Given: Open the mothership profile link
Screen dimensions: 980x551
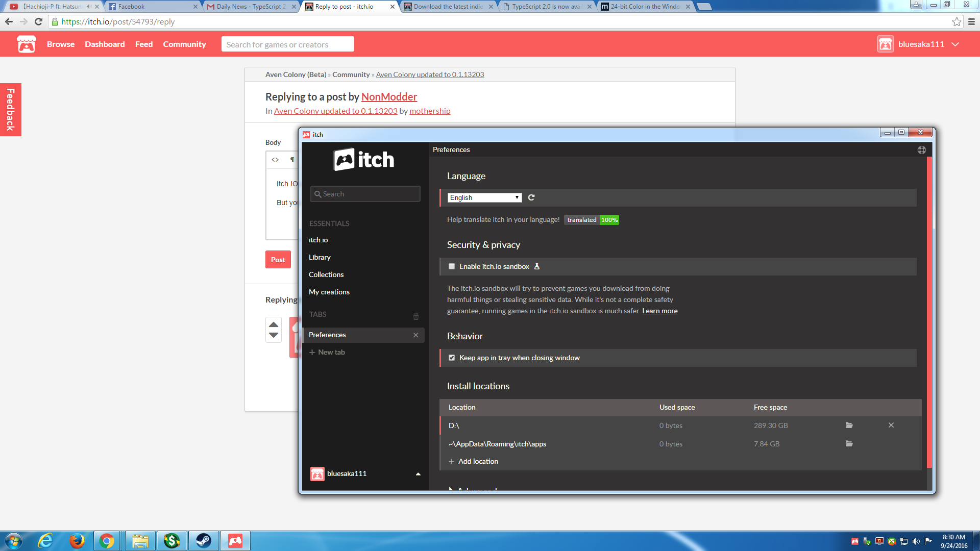Looking at the screenshot, I should (x=430, y=111).
